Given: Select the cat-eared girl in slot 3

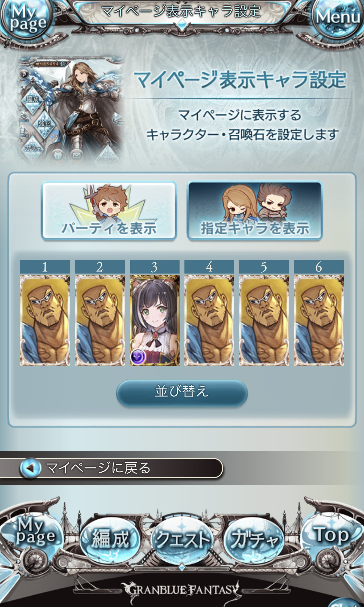Looking at the screenshot, I should tap(155, 320).
